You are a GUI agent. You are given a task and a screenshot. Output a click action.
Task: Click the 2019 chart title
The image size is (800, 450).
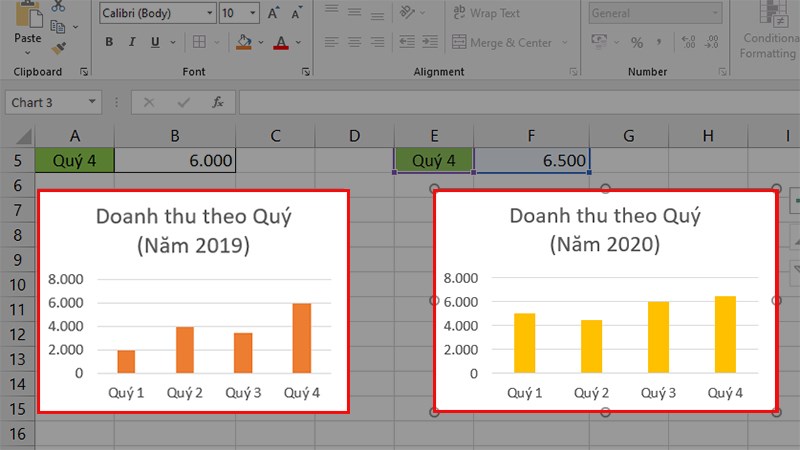pos(193,231)
